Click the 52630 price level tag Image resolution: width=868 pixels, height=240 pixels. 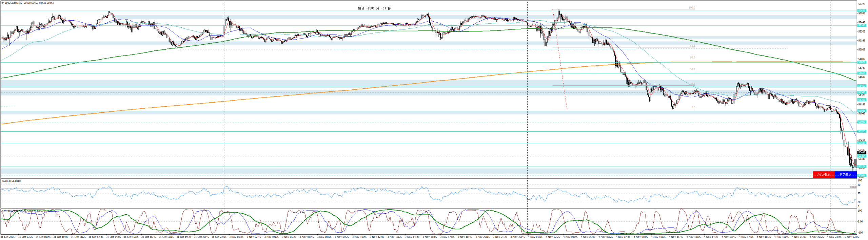862,11
